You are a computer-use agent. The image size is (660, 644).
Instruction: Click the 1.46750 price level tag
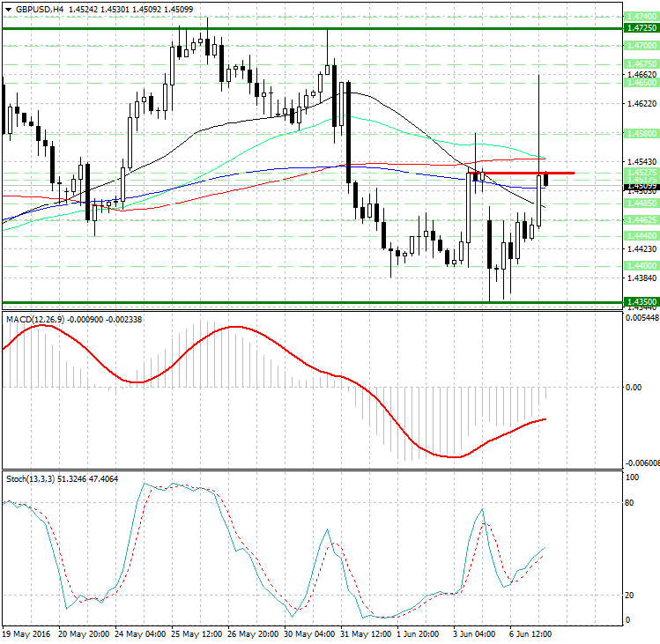640,64
